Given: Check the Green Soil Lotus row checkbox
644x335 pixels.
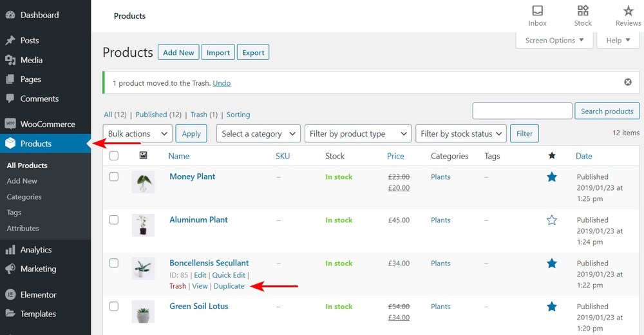Looking at the screenshot, I should (x=114, y=306).
